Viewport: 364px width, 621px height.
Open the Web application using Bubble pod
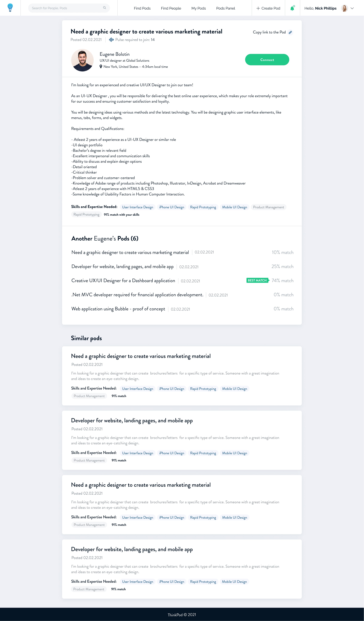[118, 309]
